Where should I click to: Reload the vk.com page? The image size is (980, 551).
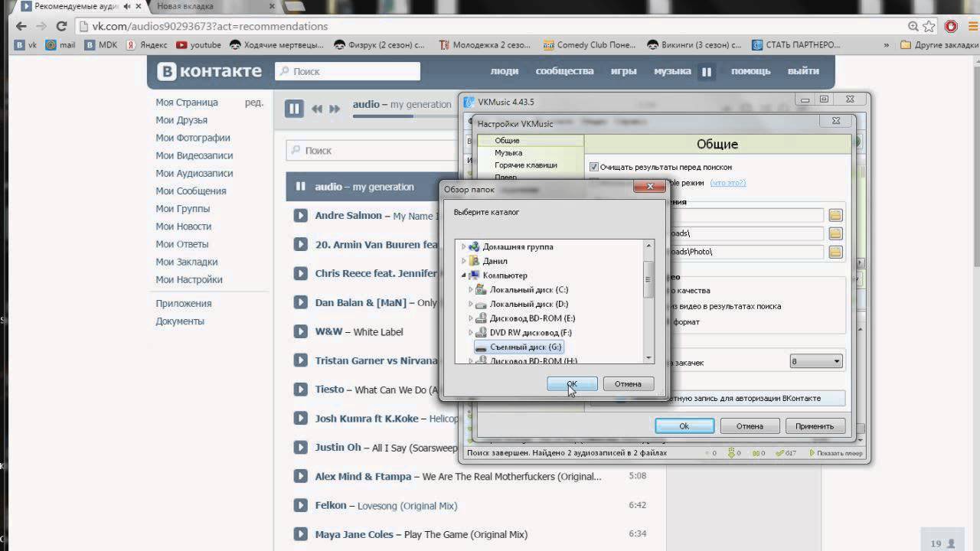[x=61, y=26]
